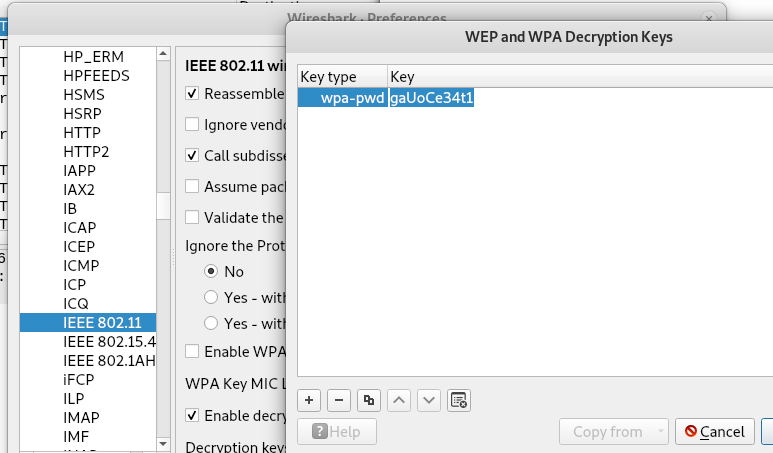Select the 'No' radio button
The width and height of the screenshot is (773, 453).
pyautogui.click(x=211, y=271)
